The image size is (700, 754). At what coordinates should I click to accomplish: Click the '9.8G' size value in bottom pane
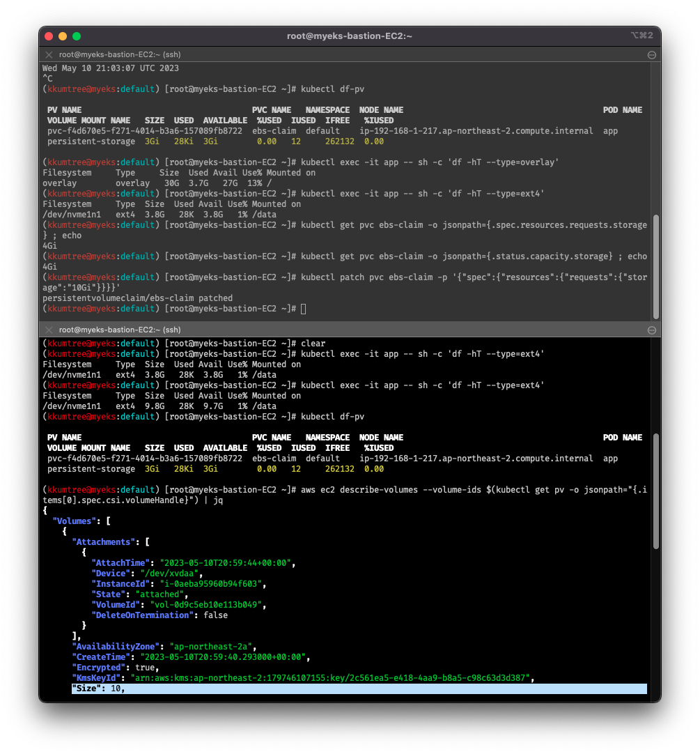(155, 406)
